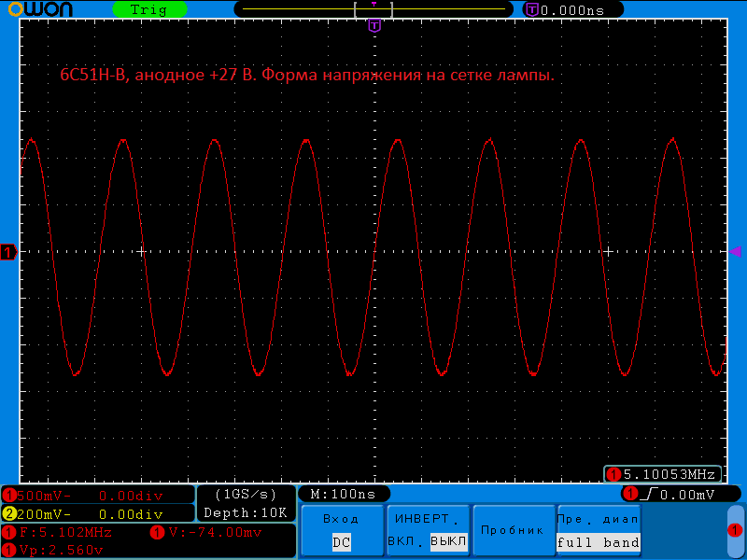Click the purple trigger level arrow on right edge
Image resolution: width=747 pixels, height=560 pixels.
coord(735,252)
